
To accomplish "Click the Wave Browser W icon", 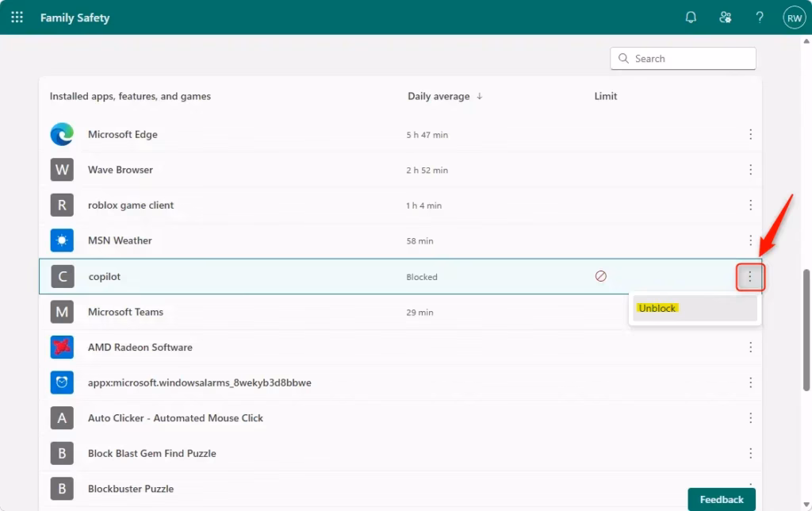I will click(x=62, y=170).
